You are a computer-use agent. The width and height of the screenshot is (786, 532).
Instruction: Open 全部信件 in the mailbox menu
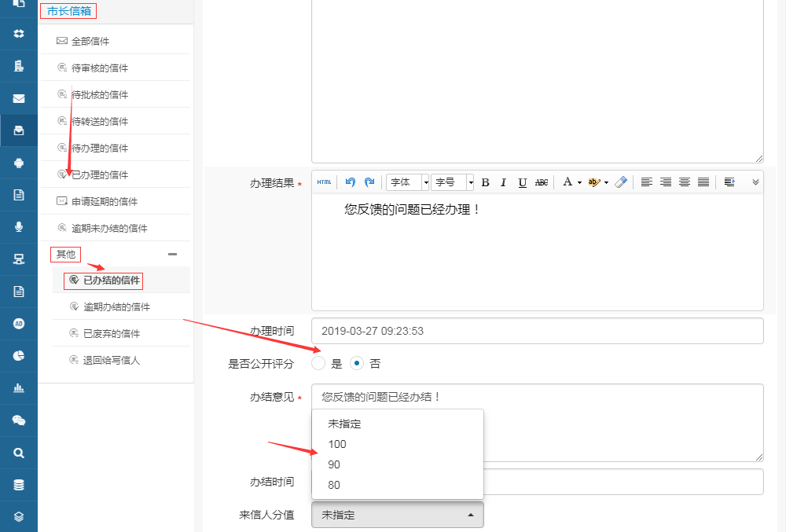(x=90, y=41)
